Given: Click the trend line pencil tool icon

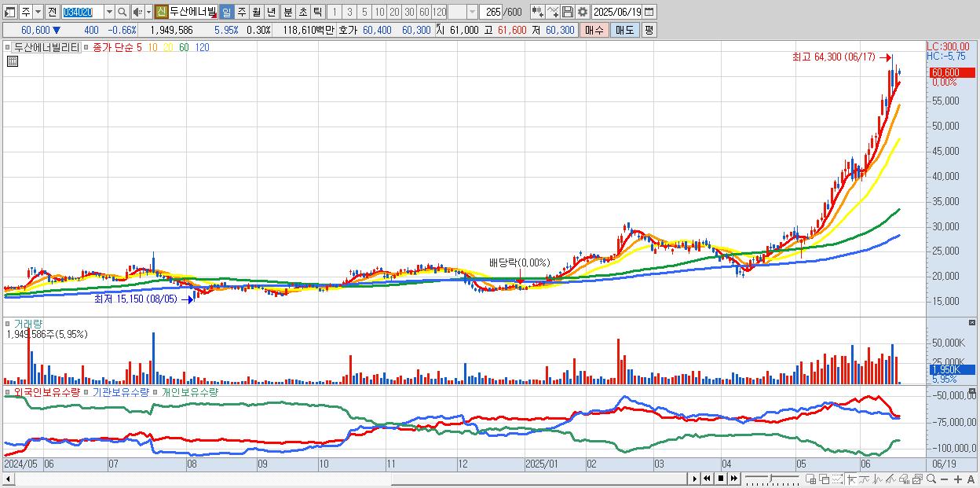Looking at the screenshot, I should [x=890, y=479].
